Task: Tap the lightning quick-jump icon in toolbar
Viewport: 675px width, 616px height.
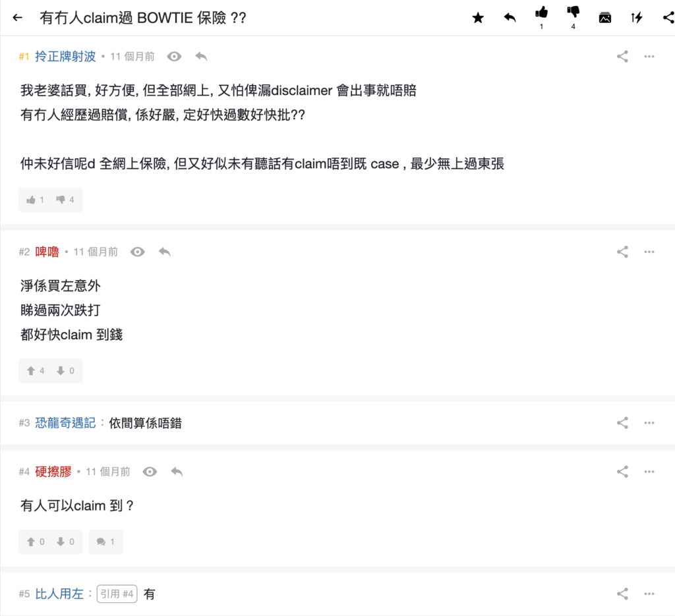Action: tap(636, 18)
